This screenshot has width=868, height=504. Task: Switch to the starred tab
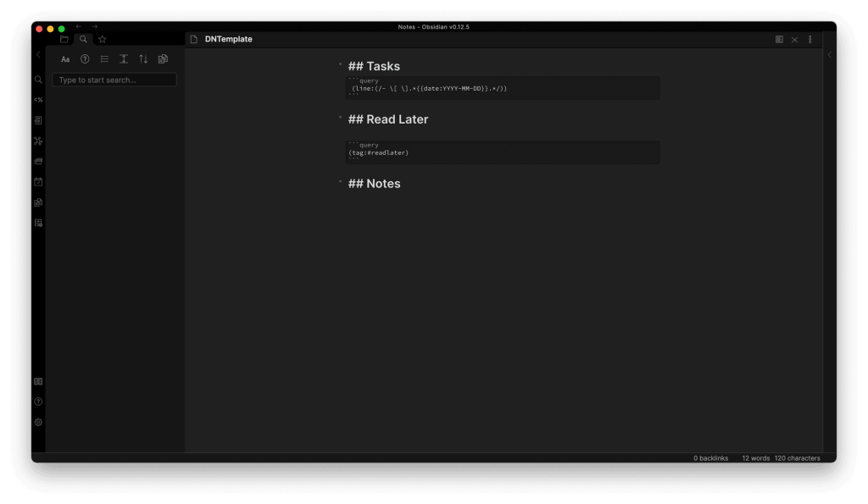(x=102, y=39)
